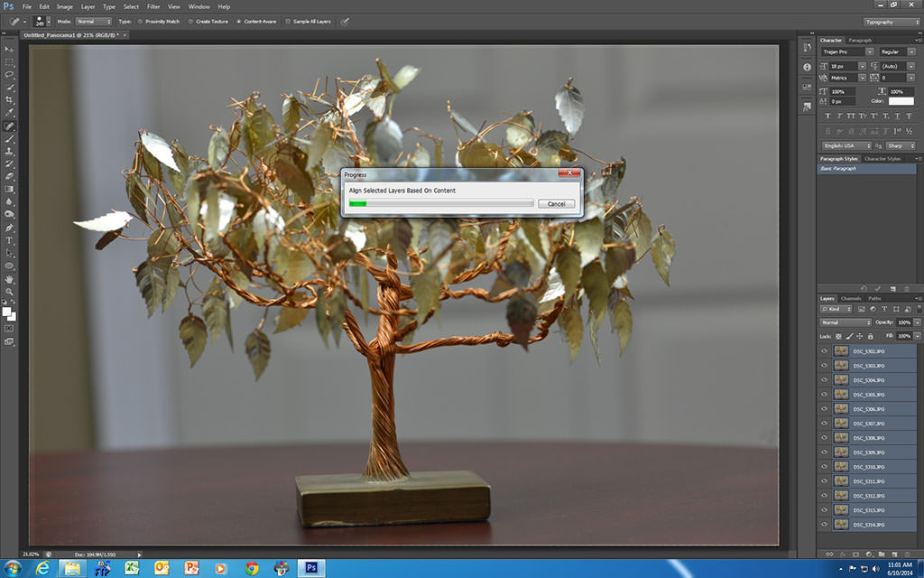Hide layer DSC_5304.JPG

(825, 380)
